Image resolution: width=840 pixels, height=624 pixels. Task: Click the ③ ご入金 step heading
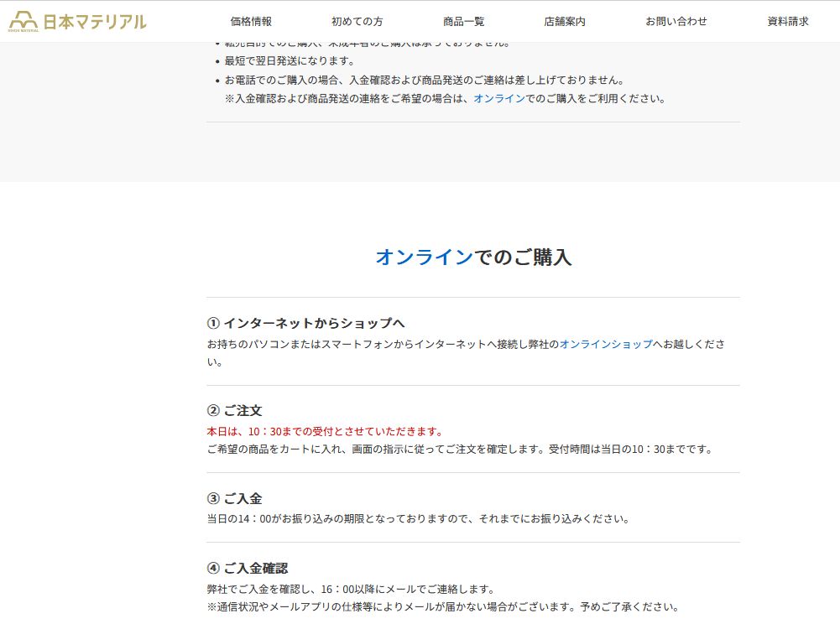(235, 498)
